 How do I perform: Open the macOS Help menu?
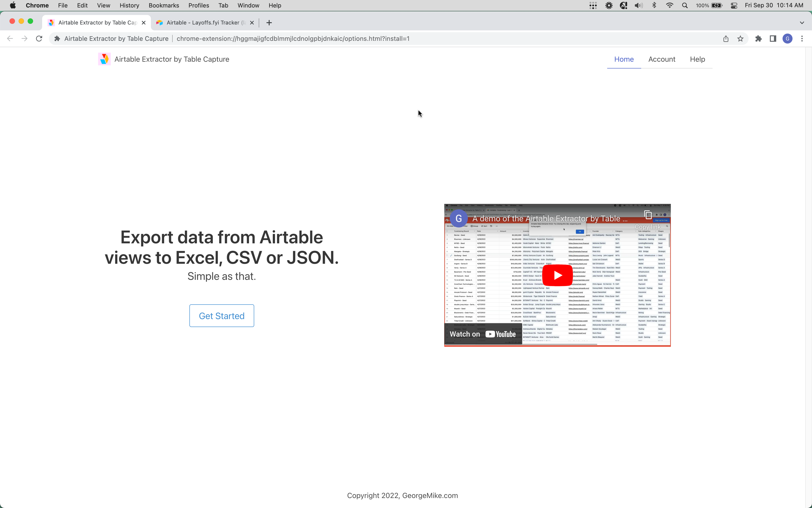tap(275, 5)
